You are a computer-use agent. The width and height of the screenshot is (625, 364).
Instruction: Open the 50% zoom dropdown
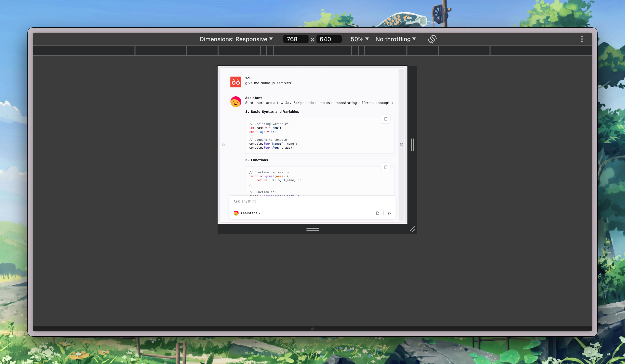pos(360,39)
